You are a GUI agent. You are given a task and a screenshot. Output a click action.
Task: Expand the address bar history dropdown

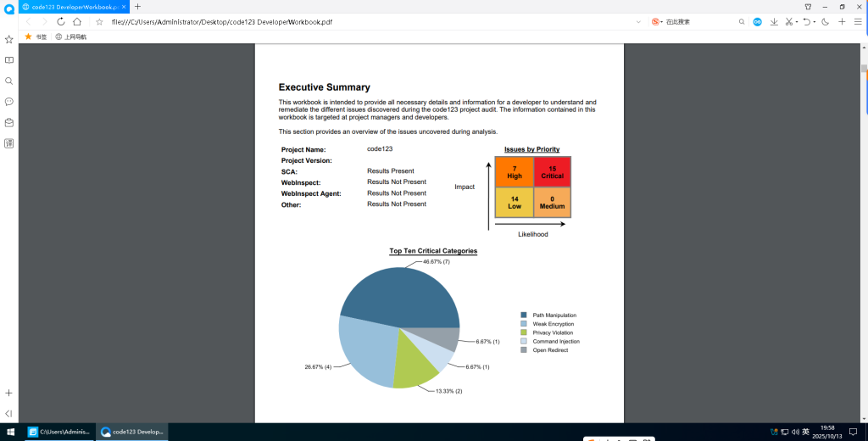[638, 22]
